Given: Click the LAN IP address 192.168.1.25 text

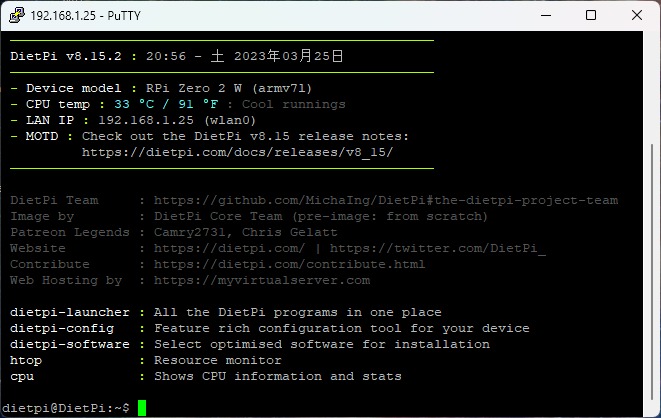Looking at the screenshot, I should coord(146,120).
